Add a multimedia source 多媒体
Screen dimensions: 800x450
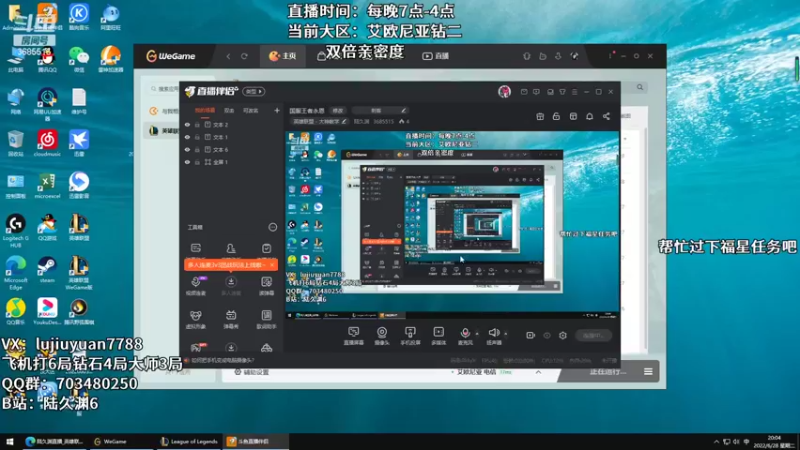pos(438,336)
